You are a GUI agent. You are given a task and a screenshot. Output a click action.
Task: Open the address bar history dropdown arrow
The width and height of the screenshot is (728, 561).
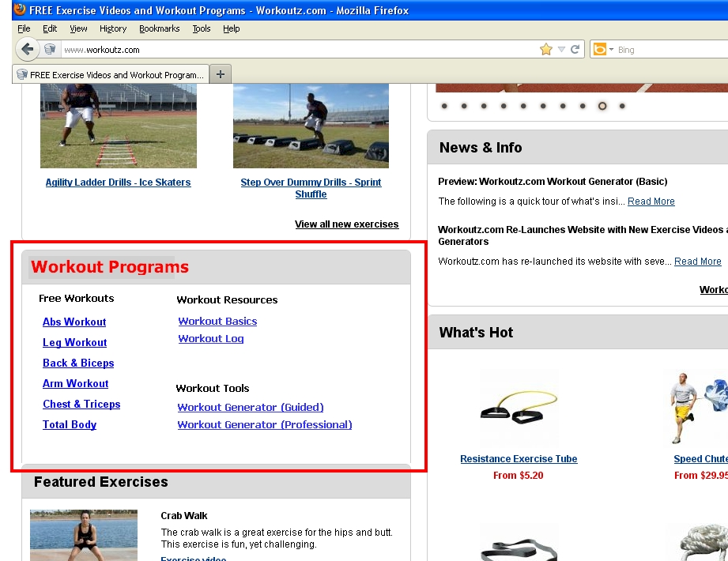point(561,49)
